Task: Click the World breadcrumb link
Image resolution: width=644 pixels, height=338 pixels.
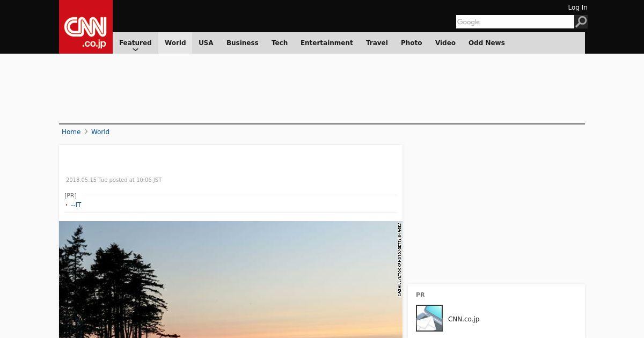Action: point(100,132)
